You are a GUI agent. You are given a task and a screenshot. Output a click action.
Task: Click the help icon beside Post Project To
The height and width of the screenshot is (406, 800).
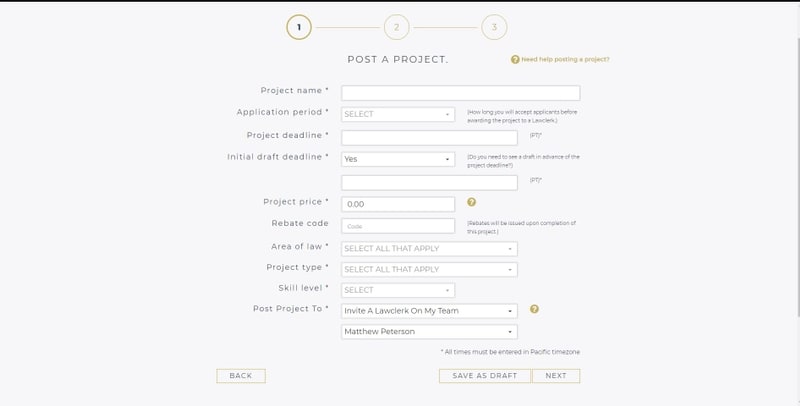coord(534,309)
